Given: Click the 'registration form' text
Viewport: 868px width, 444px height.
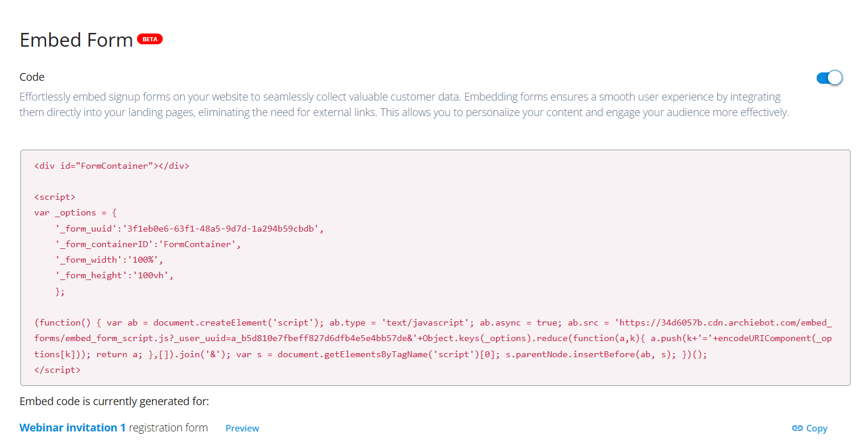Looking at the screenshot, I should [x=168, y=428].
